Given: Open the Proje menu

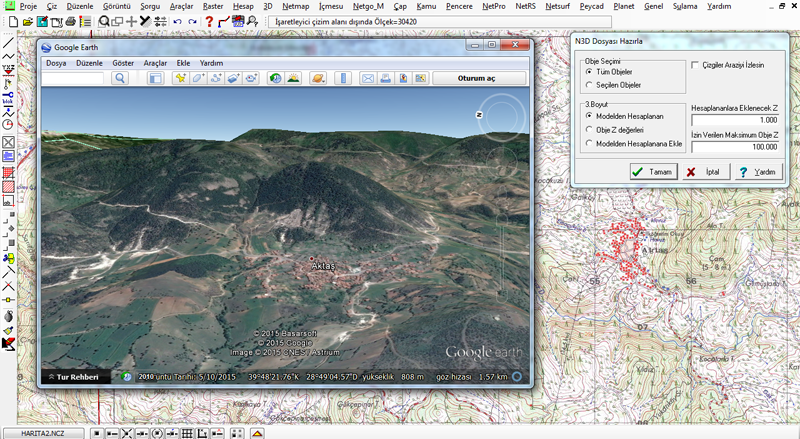Looking at the screenshot, I should point(28,6).
